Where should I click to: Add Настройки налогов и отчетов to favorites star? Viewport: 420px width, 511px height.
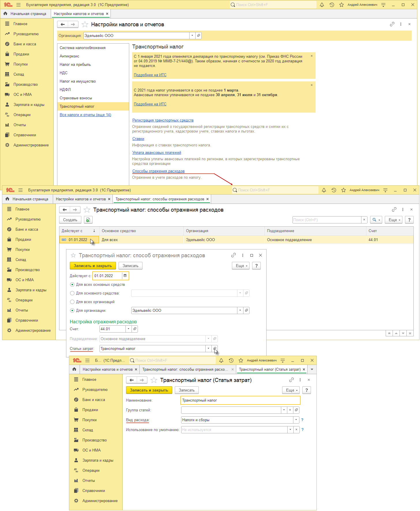85,25
